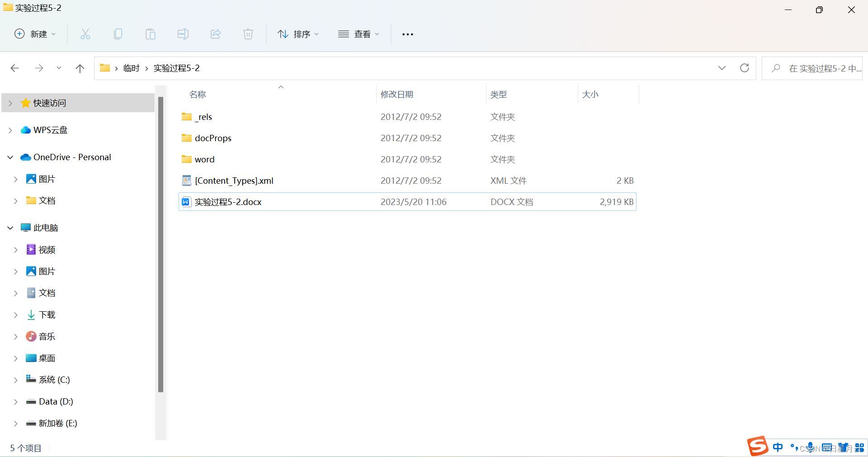
Task: Sort by 大小 column header
Action: (590, 94)
